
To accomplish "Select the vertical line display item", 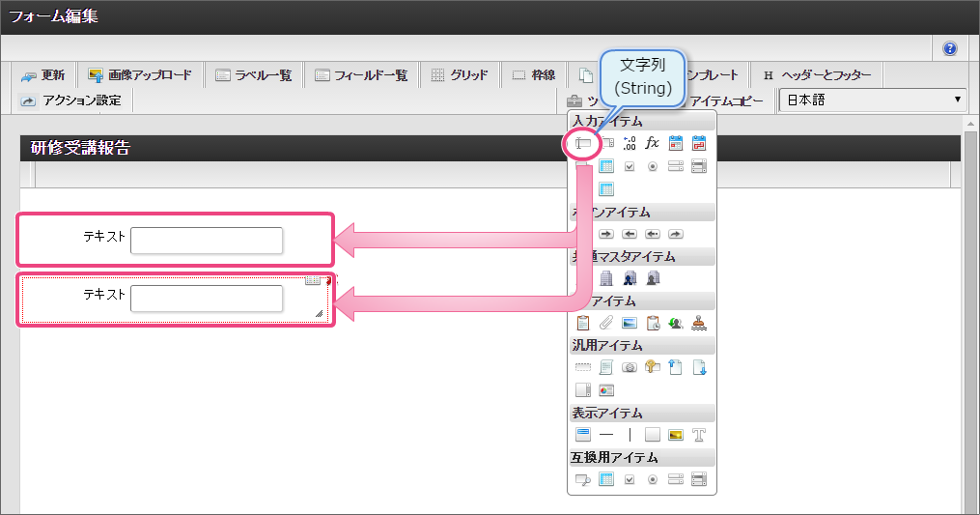I will tap(630, 434).
